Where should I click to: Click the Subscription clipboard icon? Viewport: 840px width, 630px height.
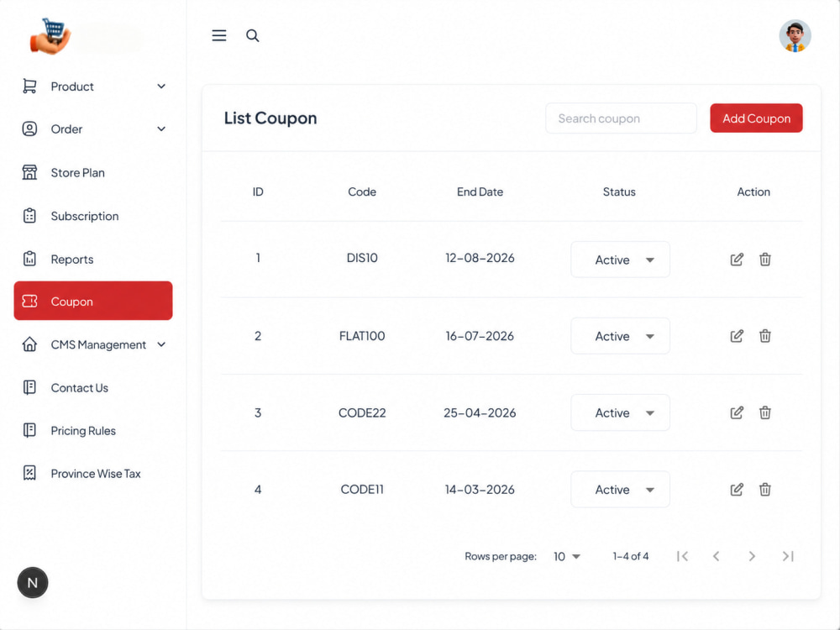click(x=29, y=216)
